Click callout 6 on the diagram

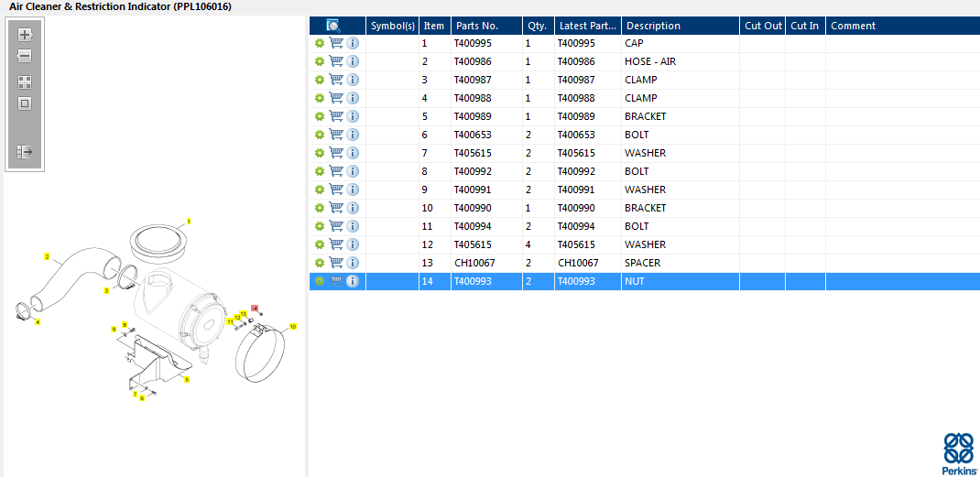(x=142, y=398)
